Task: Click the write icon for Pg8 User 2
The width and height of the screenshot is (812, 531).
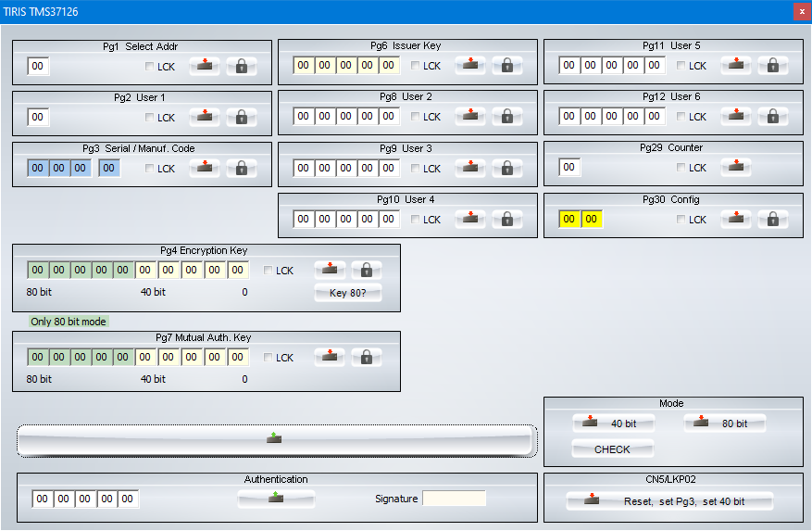Action: click(470, 116)
